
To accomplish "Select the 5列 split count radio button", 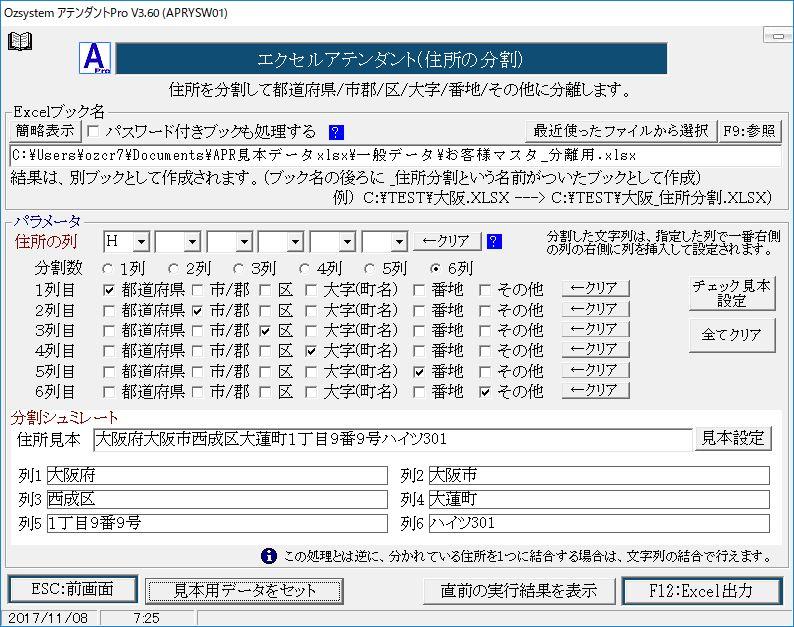I will pos(370,268).
